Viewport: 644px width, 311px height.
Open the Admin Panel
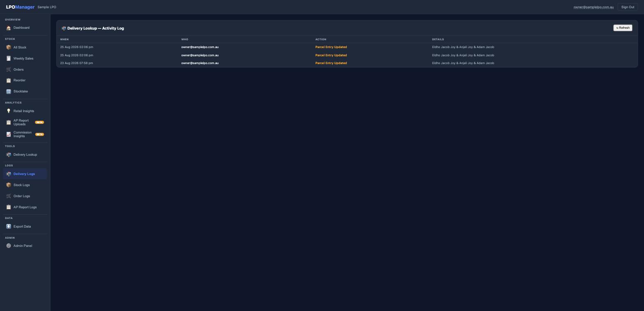25,246
